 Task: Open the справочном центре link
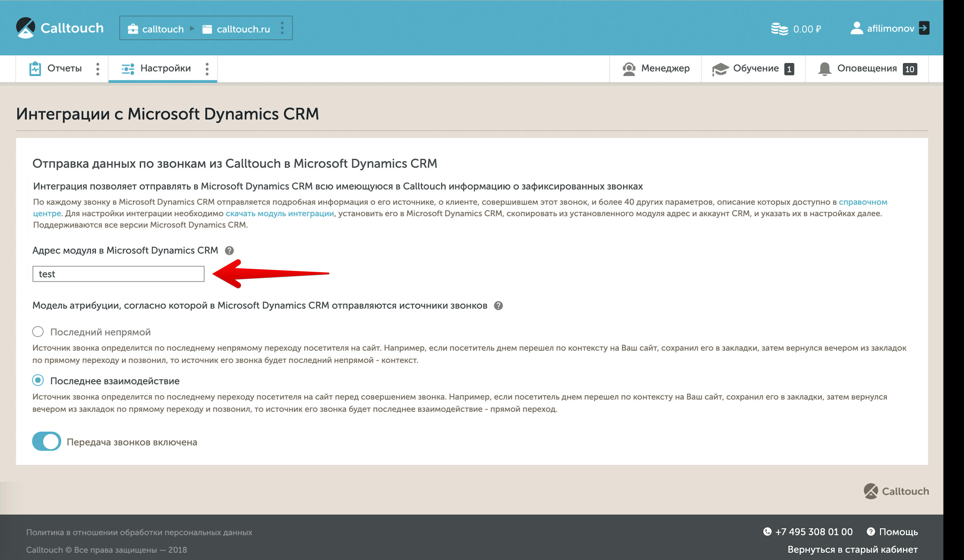863,202
